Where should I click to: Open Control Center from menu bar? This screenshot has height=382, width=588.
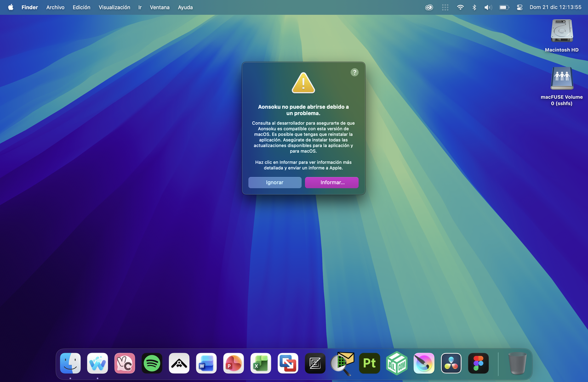(520, 7)
